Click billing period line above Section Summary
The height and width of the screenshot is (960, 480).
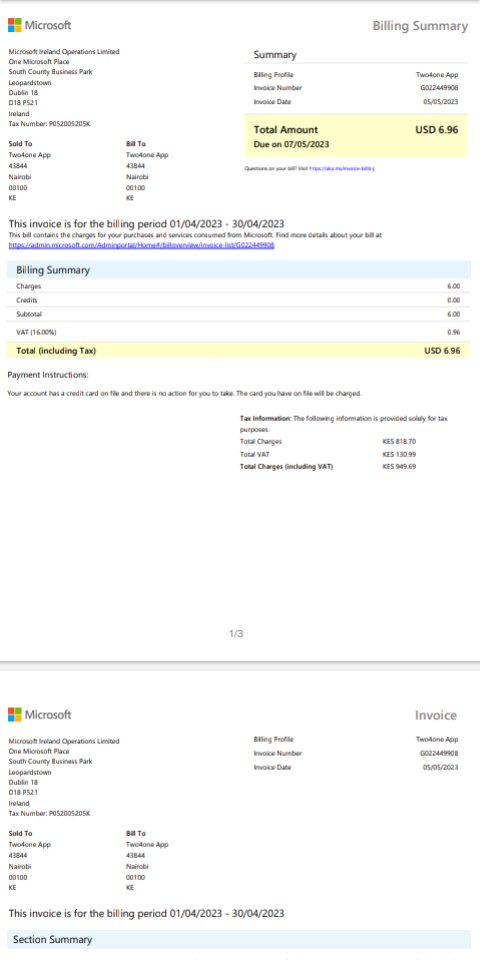click(x=146, y=913)
